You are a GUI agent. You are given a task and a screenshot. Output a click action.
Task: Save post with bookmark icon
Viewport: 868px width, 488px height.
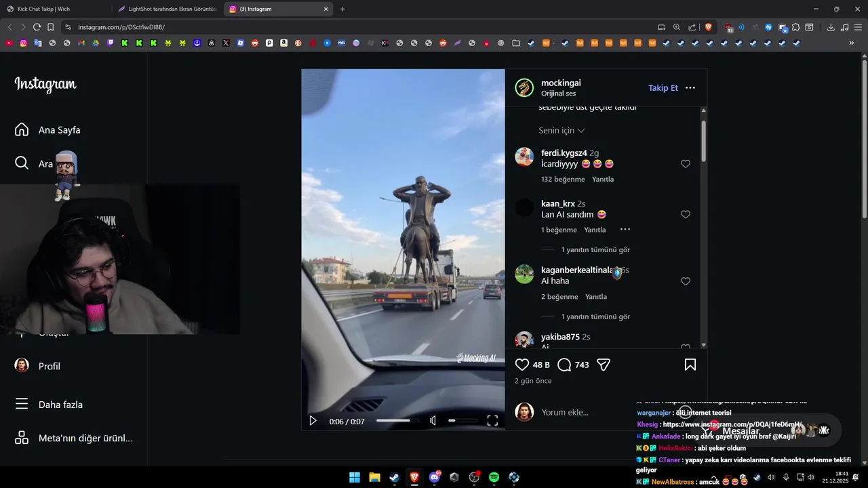pyautogui.click(x=690, y=365)
